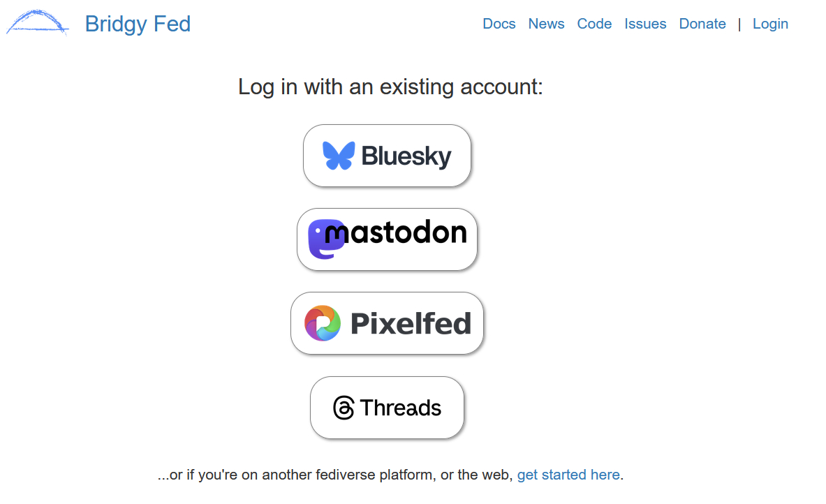View the Issues page
826x504 pixels.
point(645,24)
